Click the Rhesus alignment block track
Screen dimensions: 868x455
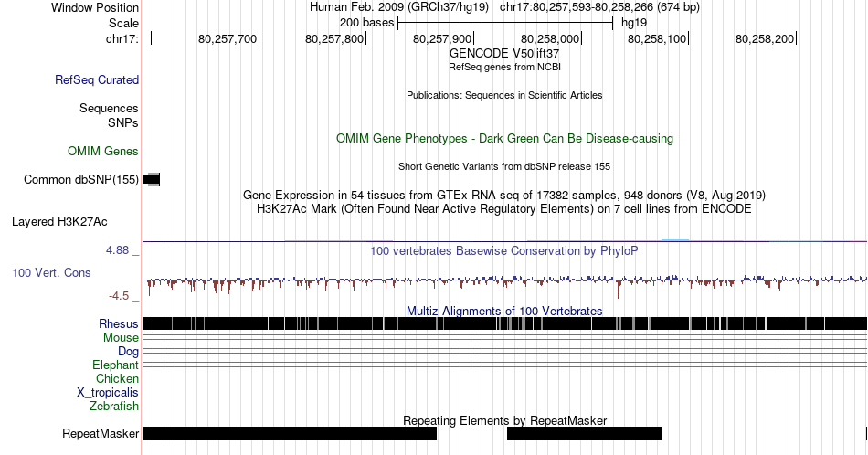tap(504, 323)
